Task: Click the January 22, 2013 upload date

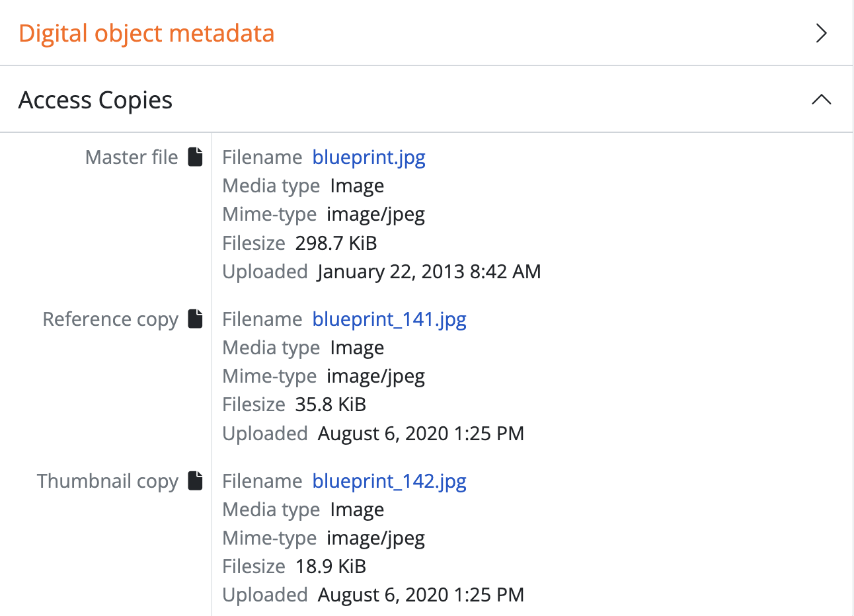Action: [x=429, y=272]
